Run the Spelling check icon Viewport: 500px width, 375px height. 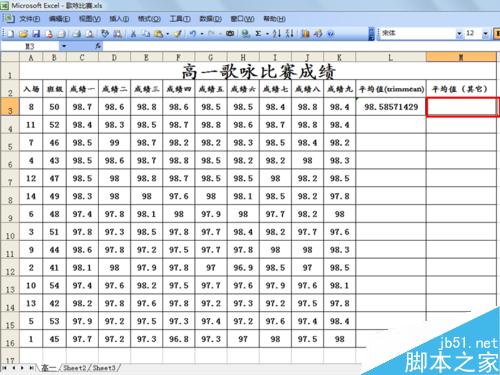pyautogui.click(x=105, y=34)
